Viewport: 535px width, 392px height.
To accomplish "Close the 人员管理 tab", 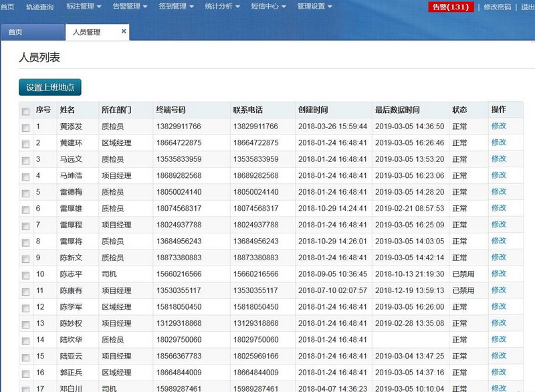I will [x=124, y=31].
